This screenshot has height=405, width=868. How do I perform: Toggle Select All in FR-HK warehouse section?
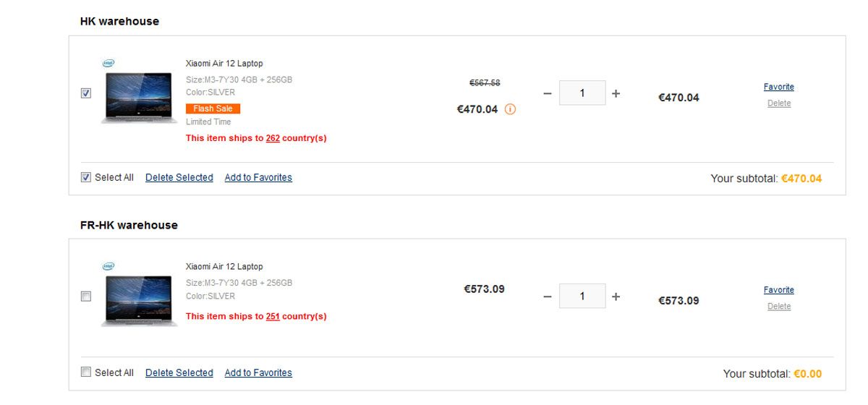coord(86,372)
